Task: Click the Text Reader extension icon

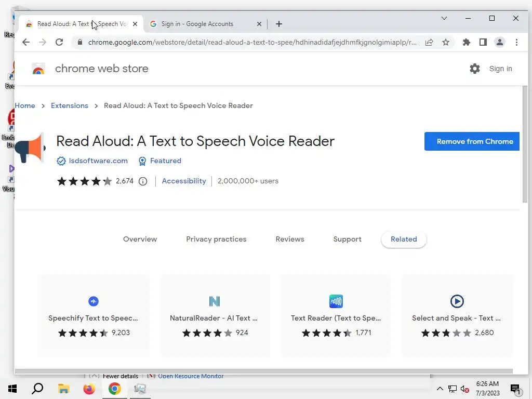Action: click(x=336, y=301)
